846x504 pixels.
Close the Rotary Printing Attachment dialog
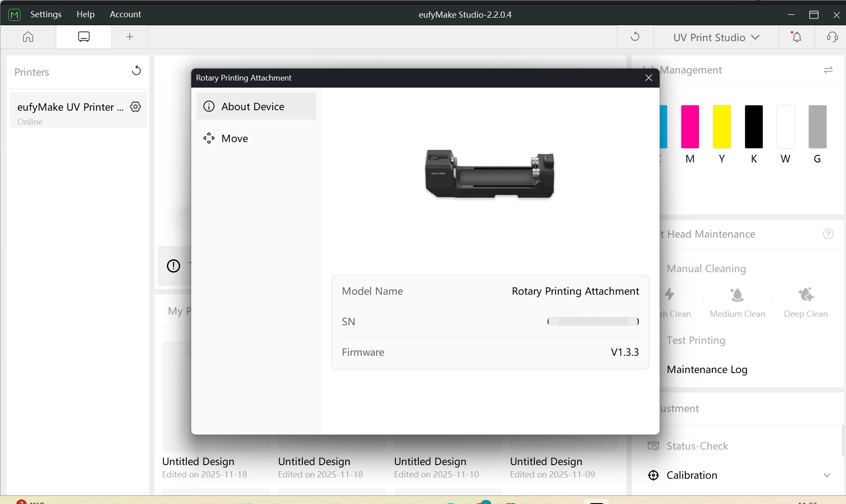(649, 78)
